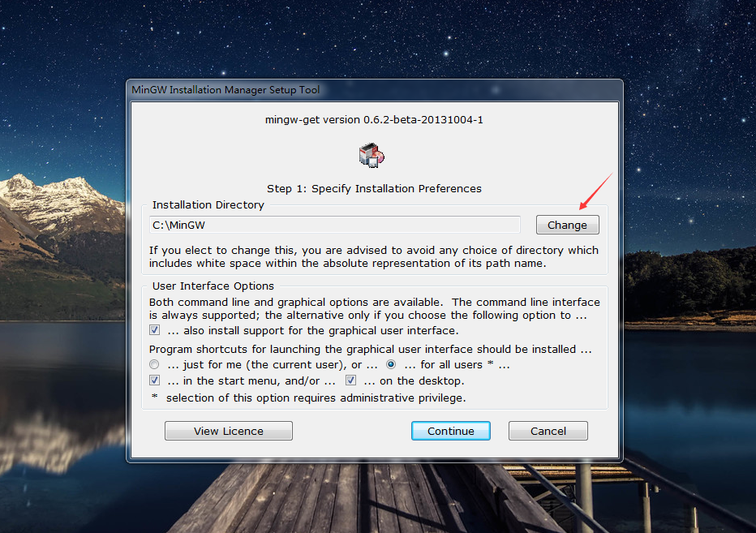Click the Cancel button
The height and width of the screenshot is (533, 756).
pos(548,431)
